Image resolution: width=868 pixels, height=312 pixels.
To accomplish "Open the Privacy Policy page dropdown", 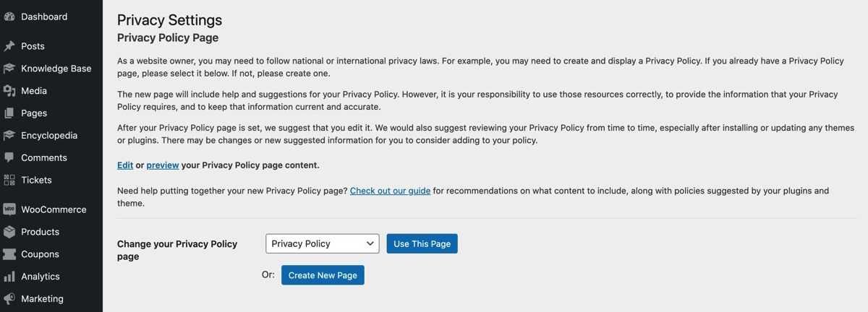I will [322, 244].
